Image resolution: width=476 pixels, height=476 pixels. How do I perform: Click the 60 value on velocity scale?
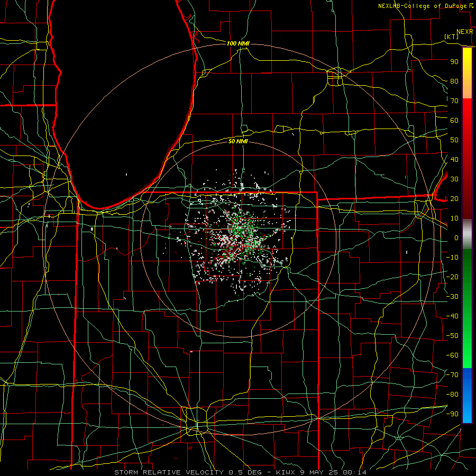click(x=454, y=120)
